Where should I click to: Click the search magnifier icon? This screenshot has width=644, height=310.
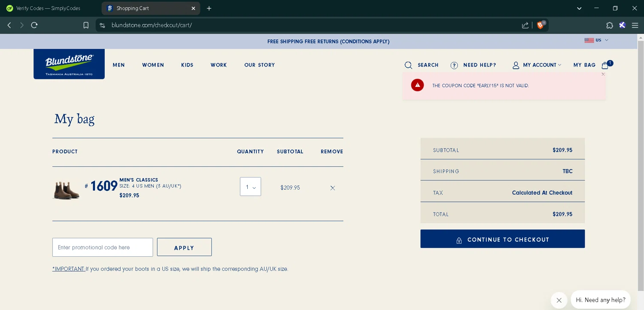tap(408, 65)
